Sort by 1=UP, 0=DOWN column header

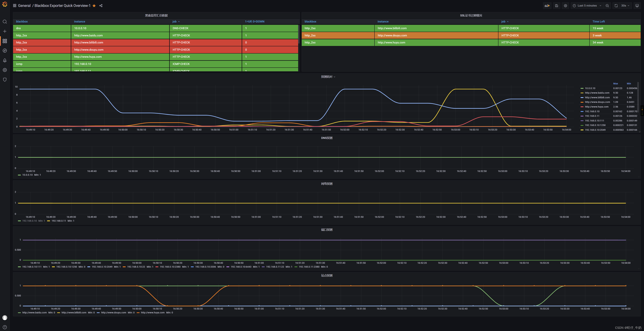(255, 21)
